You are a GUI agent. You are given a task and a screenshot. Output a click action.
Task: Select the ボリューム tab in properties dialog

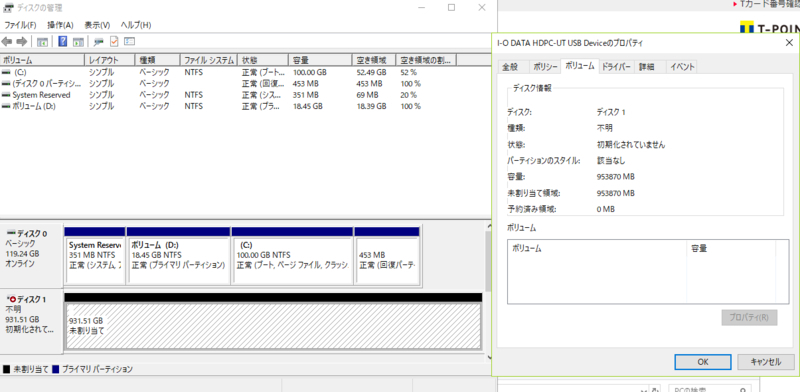click(580, 66)
